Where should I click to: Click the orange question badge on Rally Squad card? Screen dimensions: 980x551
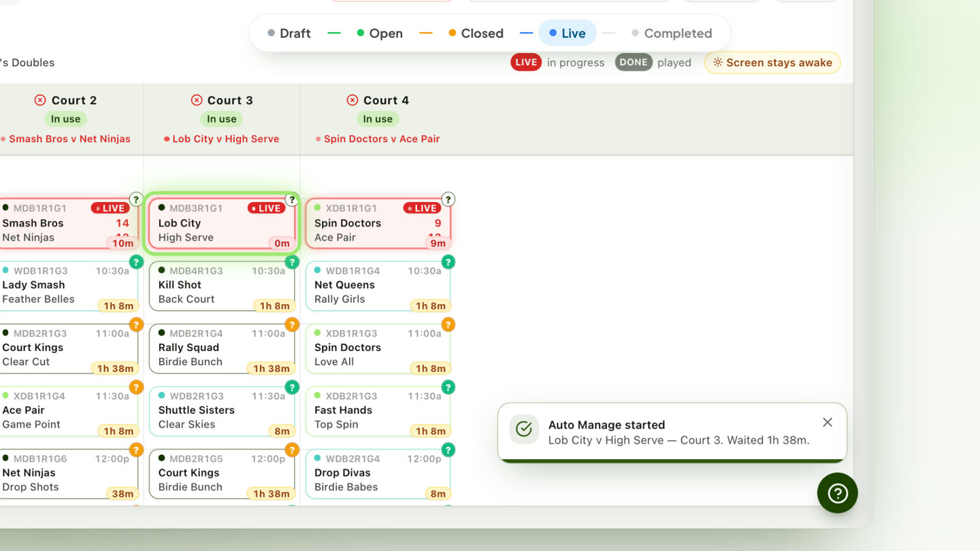click(292, 324)
